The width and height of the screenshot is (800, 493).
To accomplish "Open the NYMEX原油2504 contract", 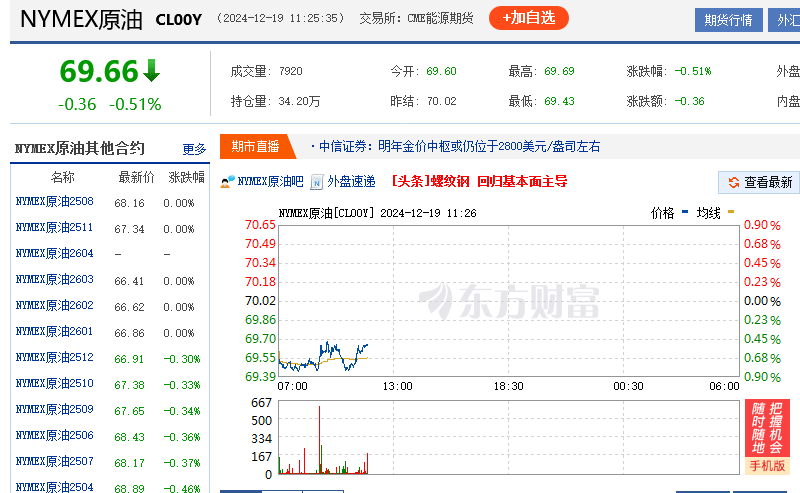I will pos(55,487).
